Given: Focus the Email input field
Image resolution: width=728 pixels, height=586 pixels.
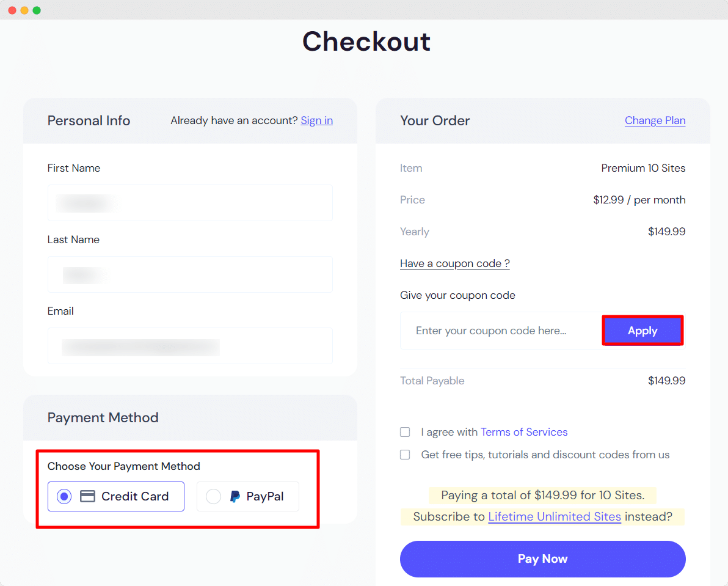Looking at the screenshot, I should point(190,346).
